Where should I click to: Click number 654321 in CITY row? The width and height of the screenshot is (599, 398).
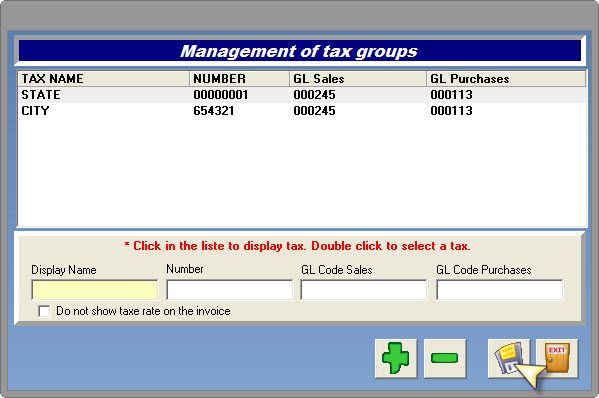click(214, 111)
